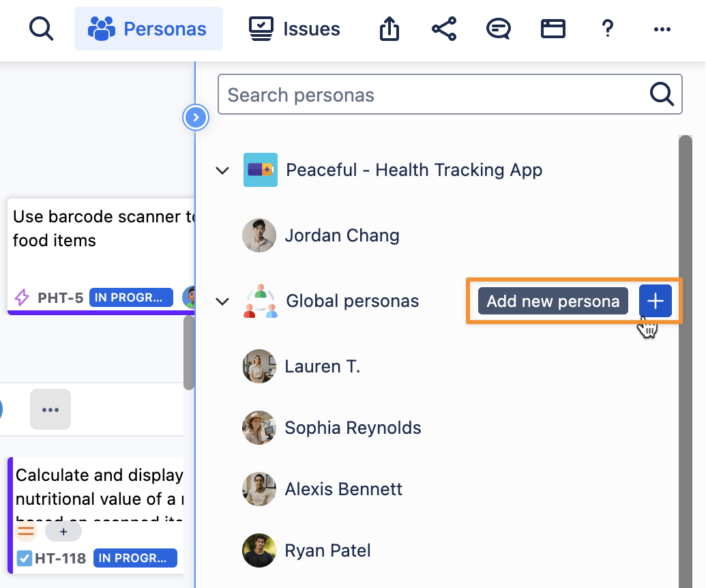The image size is (706, 588).
Task: Collapse Peaceful - Health Tracking App group
Action: (x=222, y=171)
